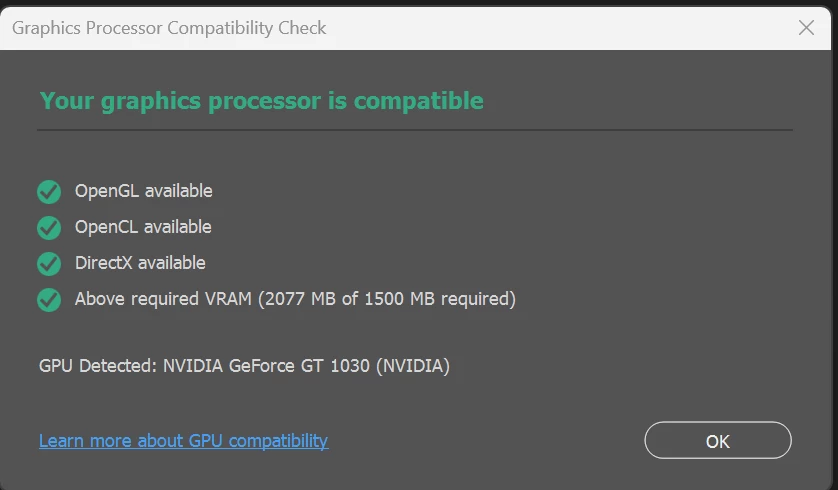Open Learn more about GPU compatibility link

coord(183,440)
